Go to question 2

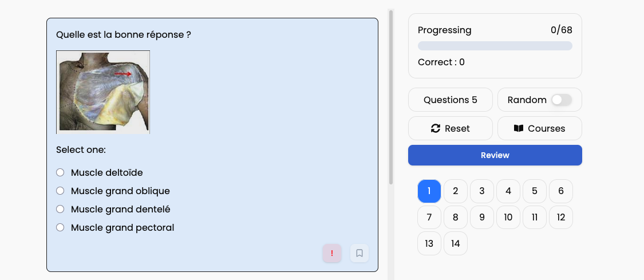[x=456, y=191]
